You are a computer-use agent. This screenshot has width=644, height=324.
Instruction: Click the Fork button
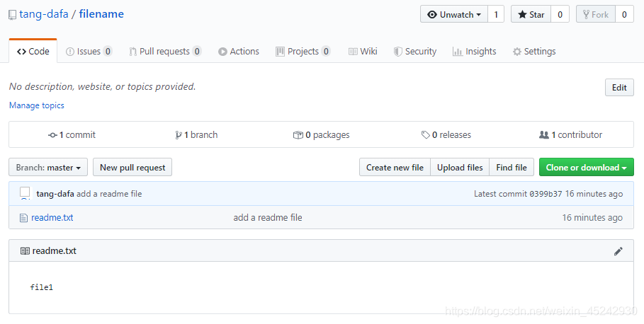coord(596,14)
